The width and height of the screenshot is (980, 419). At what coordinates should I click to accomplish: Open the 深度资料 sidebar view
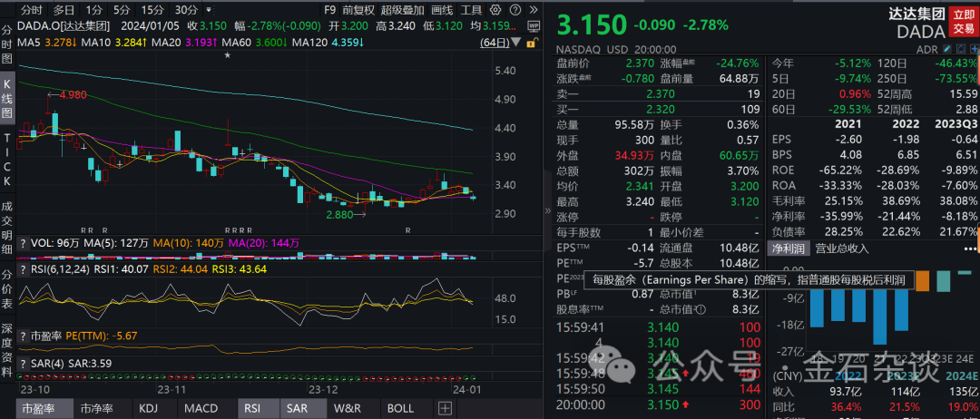tap(7, 352)
